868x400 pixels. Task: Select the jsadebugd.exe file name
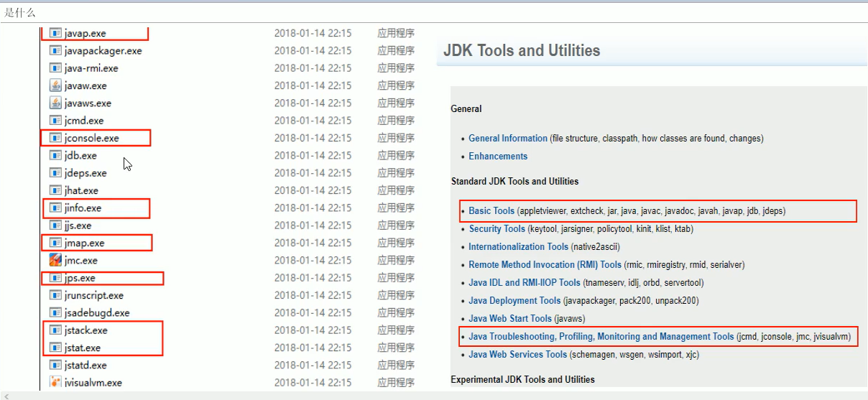(97, 312)
